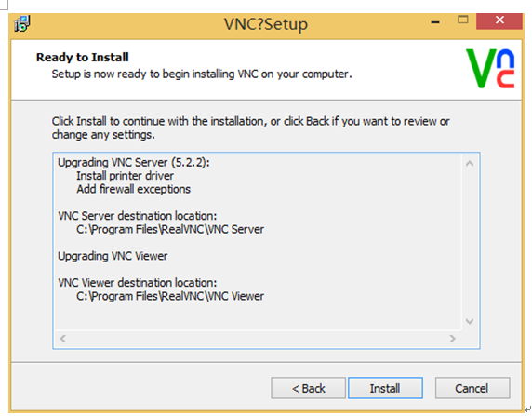Click the summary box scroll-right arrow
Viewport: 532px width, 416px height.
coord(452,339)
